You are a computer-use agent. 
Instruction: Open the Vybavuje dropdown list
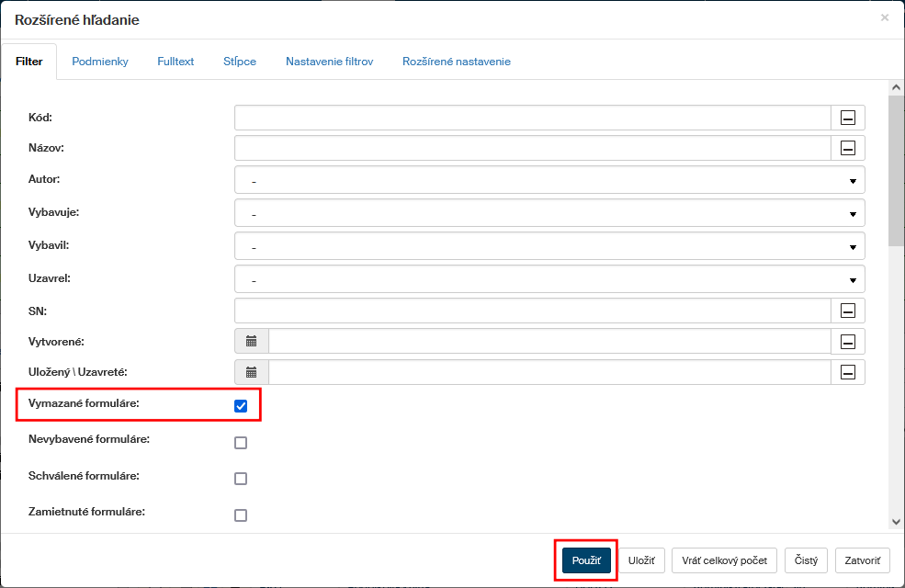(549, 213)
